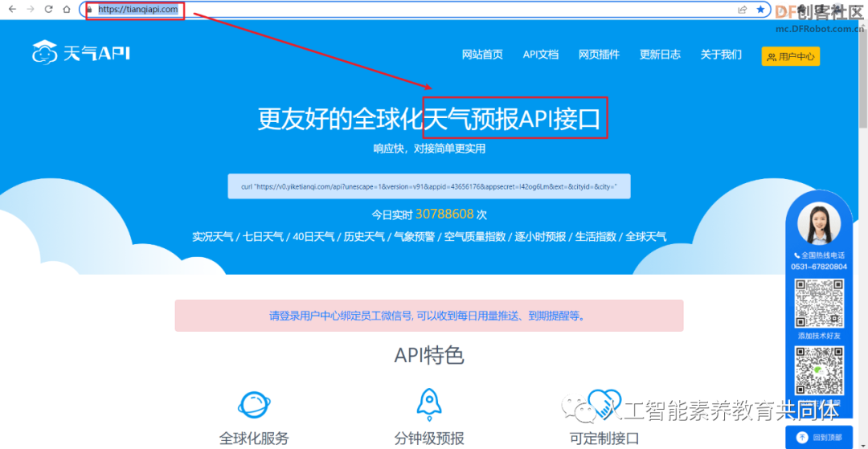Click the yellow 用户中心 button

click(x=791, y=56)
